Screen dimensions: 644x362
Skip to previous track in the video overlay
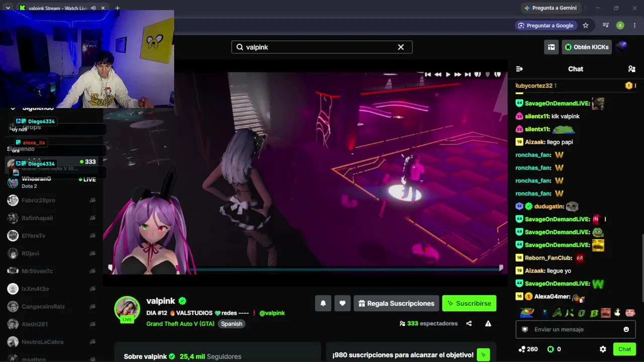click(428, 74)
